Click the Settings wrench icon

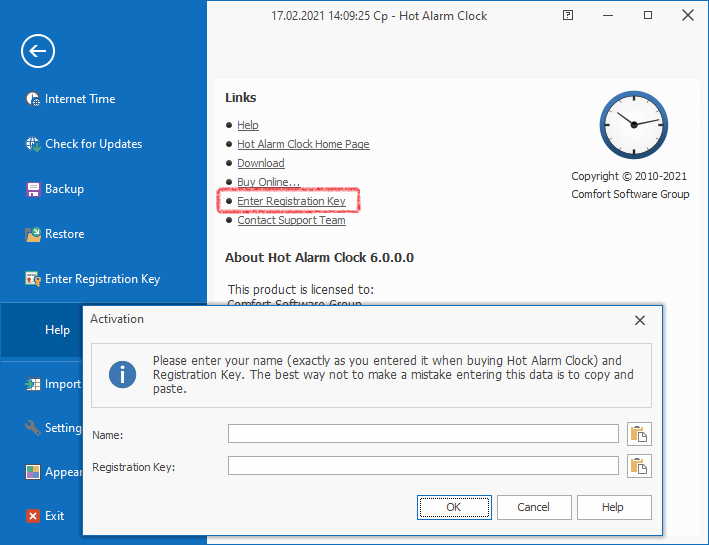tap(33, 428)
